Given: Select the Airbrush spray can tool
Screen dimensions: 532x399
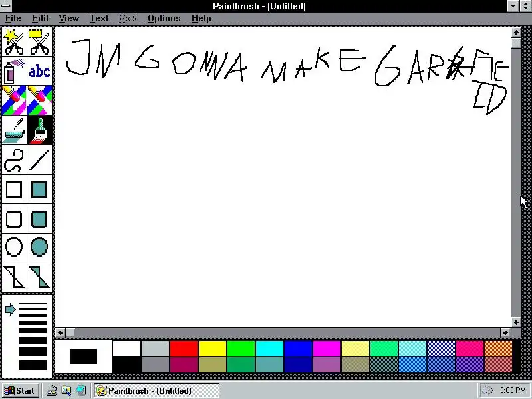Looking at the screenshot, I should click(x=14, y=71).
